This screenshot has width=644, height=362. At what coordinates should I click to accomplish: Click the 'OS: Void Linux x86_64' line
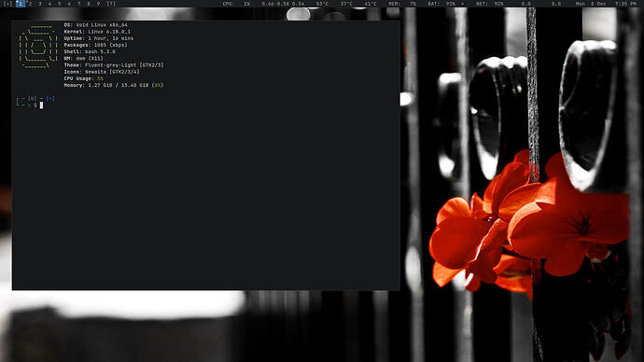96,25
